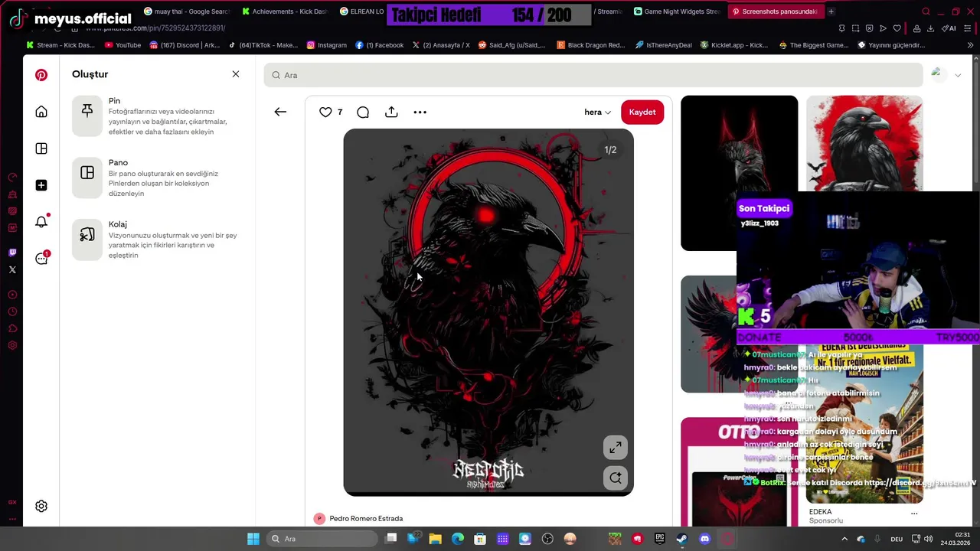Open Epic Games launcher in taskbar

660,539
